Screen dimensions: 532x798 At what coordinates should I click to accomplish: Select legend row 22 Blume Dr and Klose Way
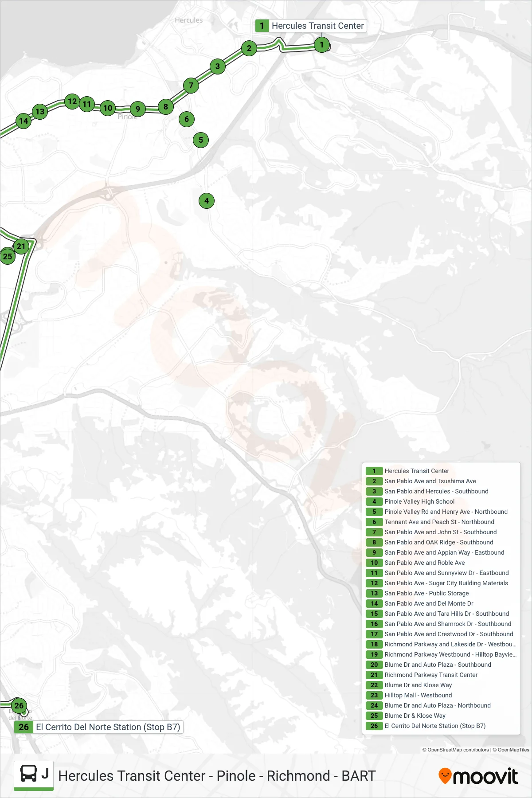point(441,685)
